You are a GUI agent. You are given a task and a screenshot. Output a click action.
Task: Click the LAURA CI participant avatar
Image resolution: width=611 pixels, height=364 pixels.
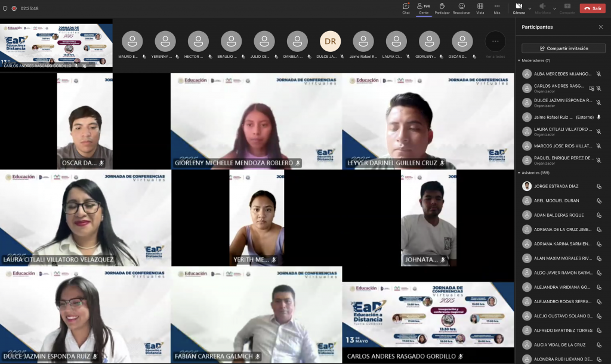pyautogui.click(x=396, y=41)
